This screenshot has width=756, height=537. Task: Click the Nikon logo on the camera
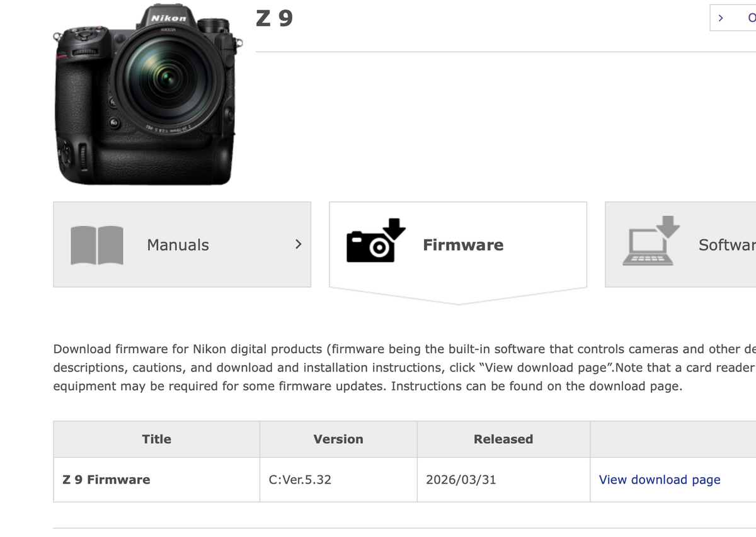pyautogui.click(x=169, y=18)
